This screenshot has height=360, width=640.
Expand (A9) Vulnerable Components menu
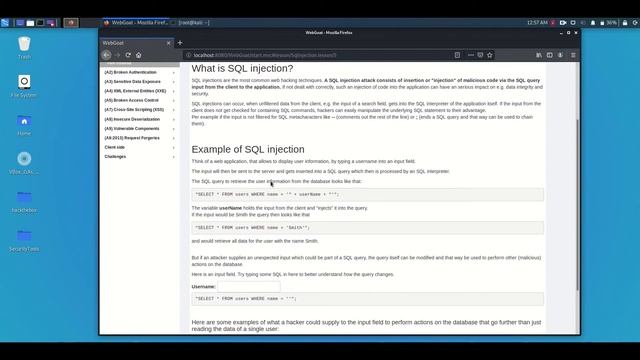pyautogui.click(x=139, y=129)
